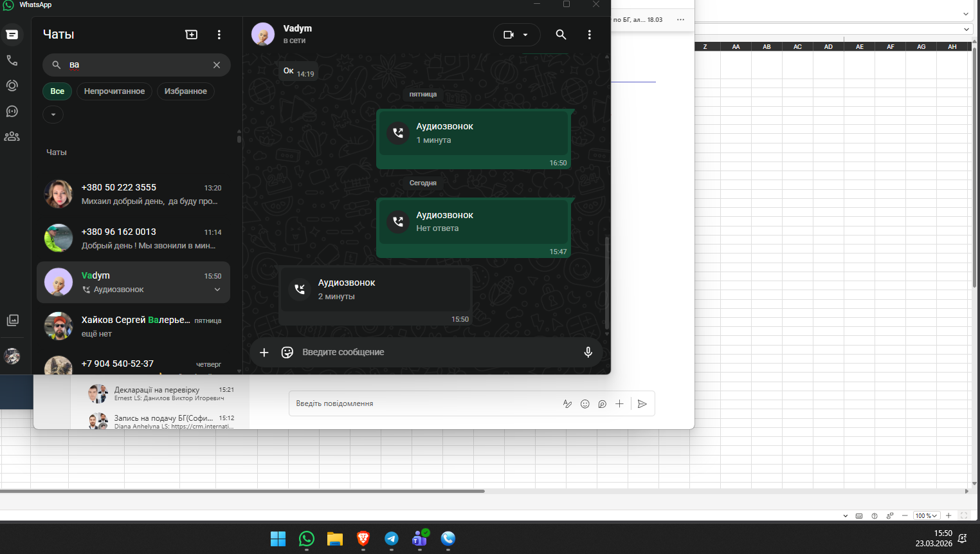Click Vadym's avatar in the chat list
This screenshot has width=980, height=554.
coord(59,282)
